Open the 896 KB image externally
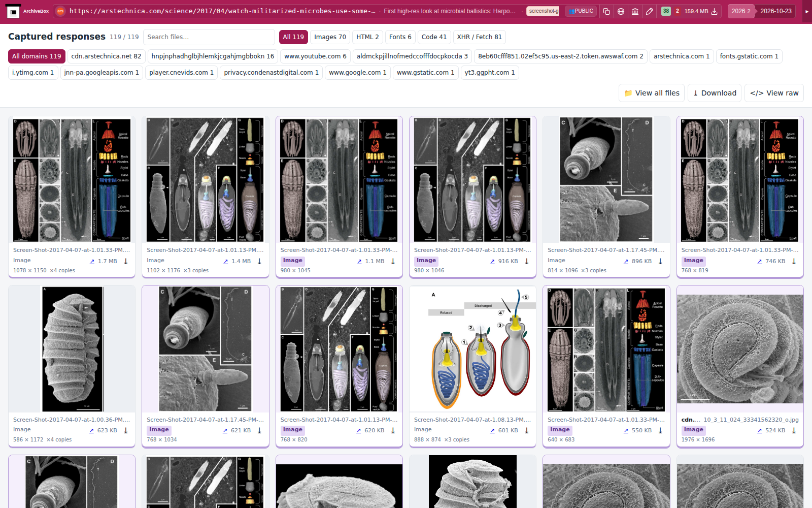This screenshot has width=812, height=508. [x=626, y=262]
